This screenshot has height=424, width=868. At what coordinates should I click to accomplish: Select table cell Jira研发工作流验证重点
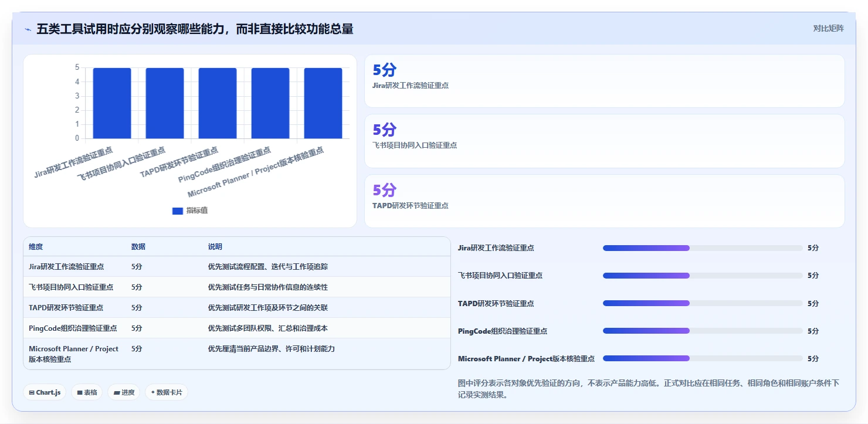click(x=66, y=266)
